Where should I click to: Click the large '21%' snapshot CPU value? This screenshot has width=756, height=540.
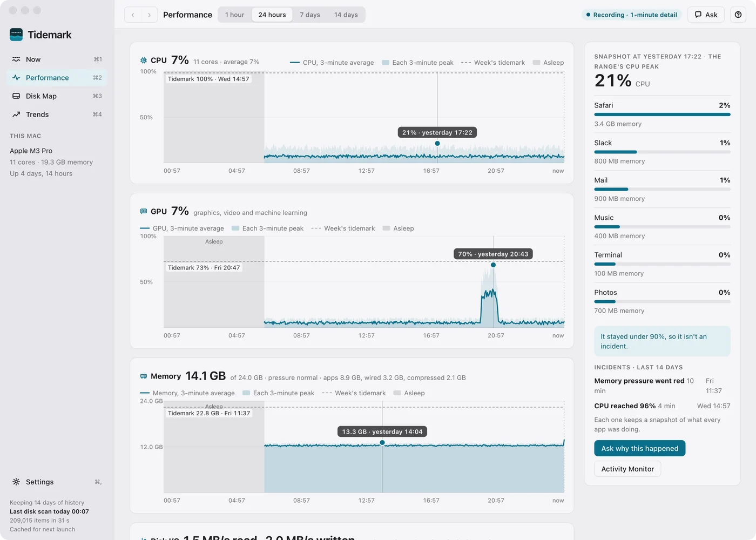click(x=613, y=80)
